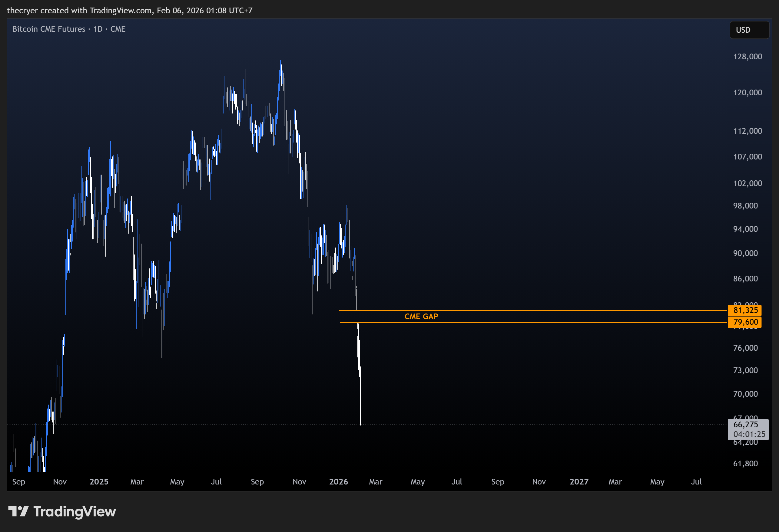Screen dimensions: 779x532
Task: Click the 102,000 price axis label
Action: (x=748, y=183)
